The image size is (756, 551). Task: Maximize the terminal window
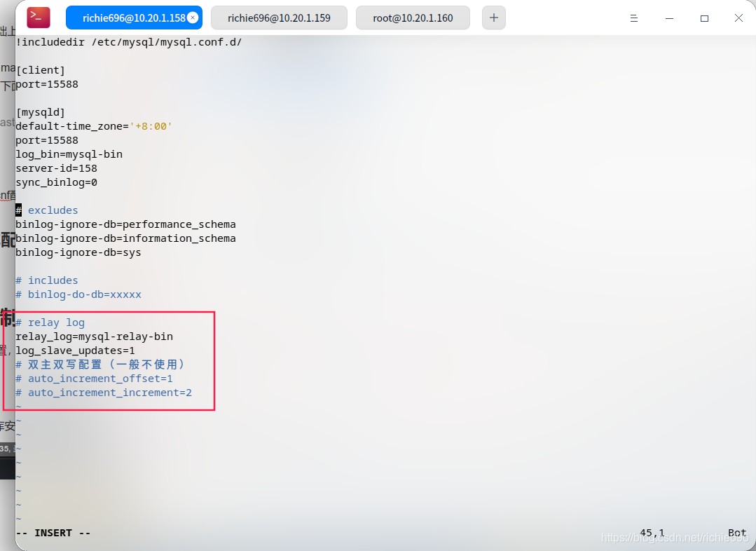(704, 18)
